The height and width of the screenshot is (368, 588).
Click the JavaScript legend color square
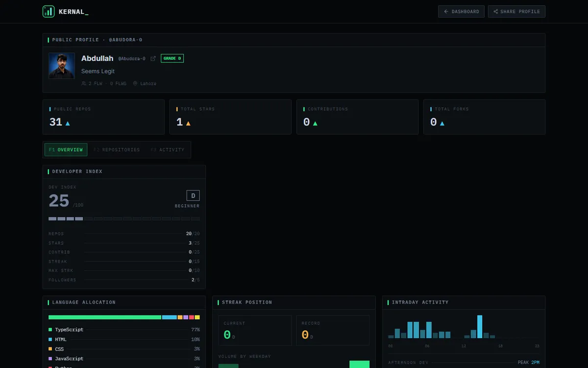(50, 359)
